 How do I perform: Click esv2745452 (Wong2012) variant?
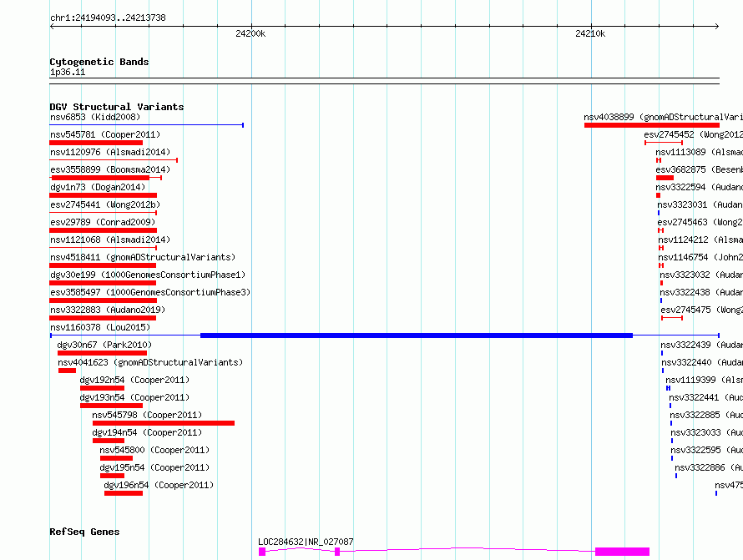pos(693,134)
